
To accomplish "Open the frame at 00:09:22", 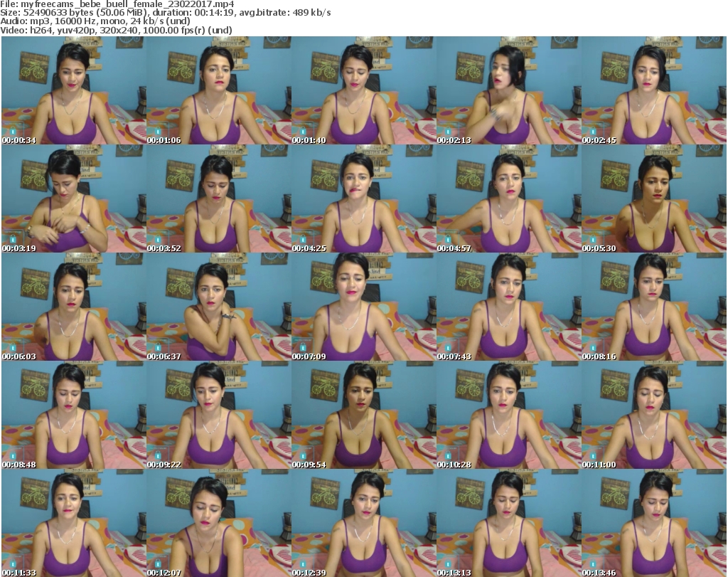I will [219, 415].
